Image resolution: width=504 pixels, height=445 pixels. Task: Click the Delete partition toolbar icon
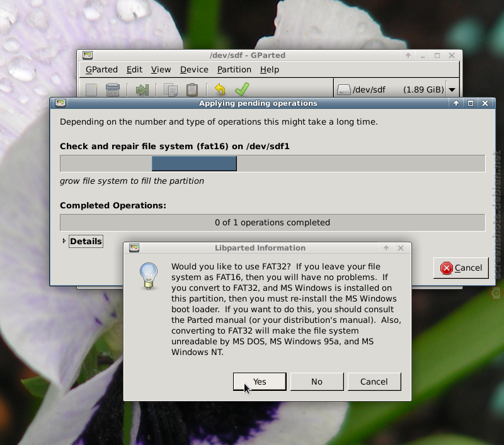point(113,89)
